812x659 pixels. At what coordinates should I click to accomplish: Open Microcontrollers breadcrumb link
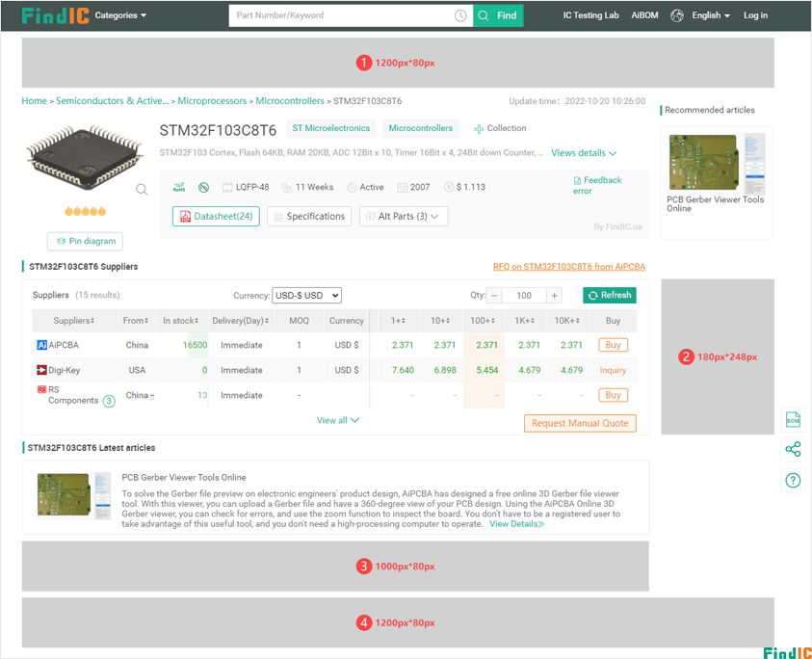click(x=290, y=101)
